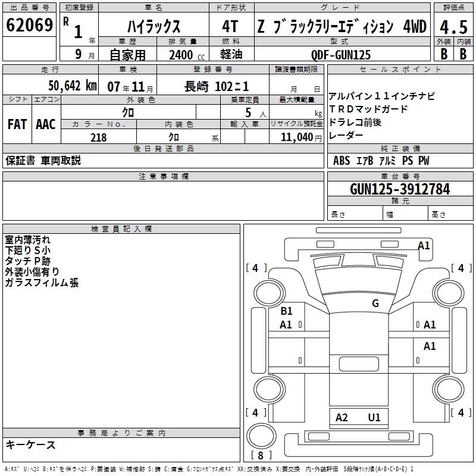Click color number 218
Image resolution: width=476 pixels, height=476 pixels.
pyautogui.click(x=99, y=137)
